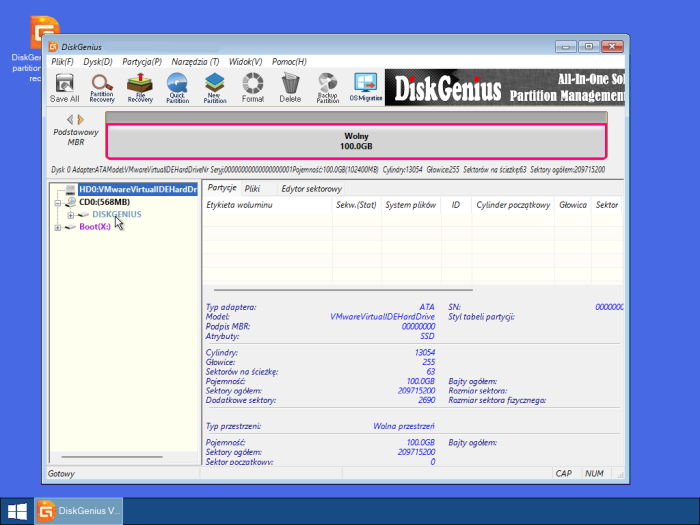Open the OS Migration tool

pos(366,88)
